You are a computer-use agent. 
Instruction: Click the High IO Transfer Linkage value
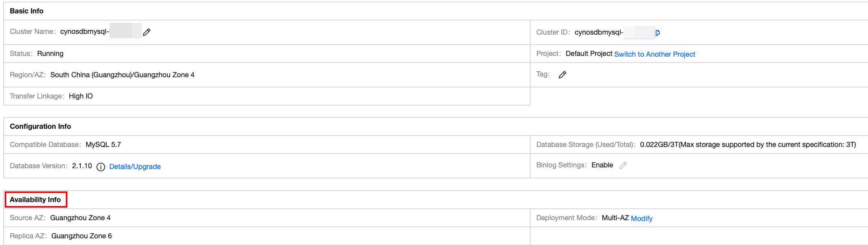tap(81, 96)
